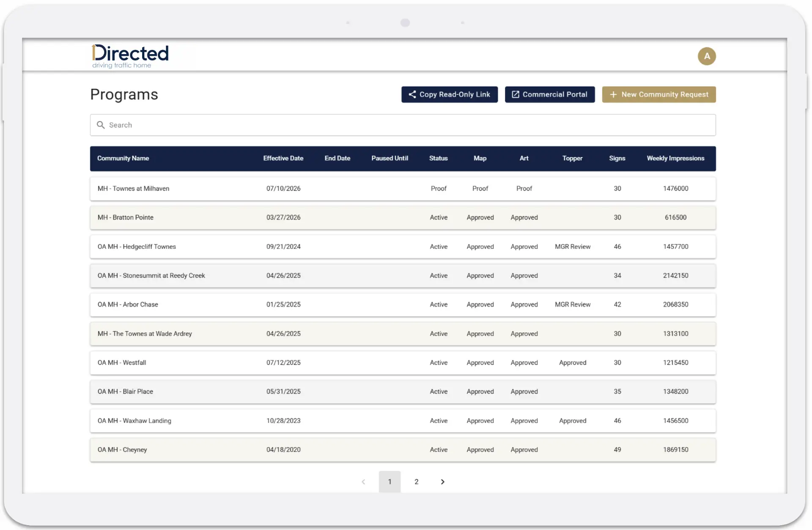Go to next page with right chevron

coord(443,482)
